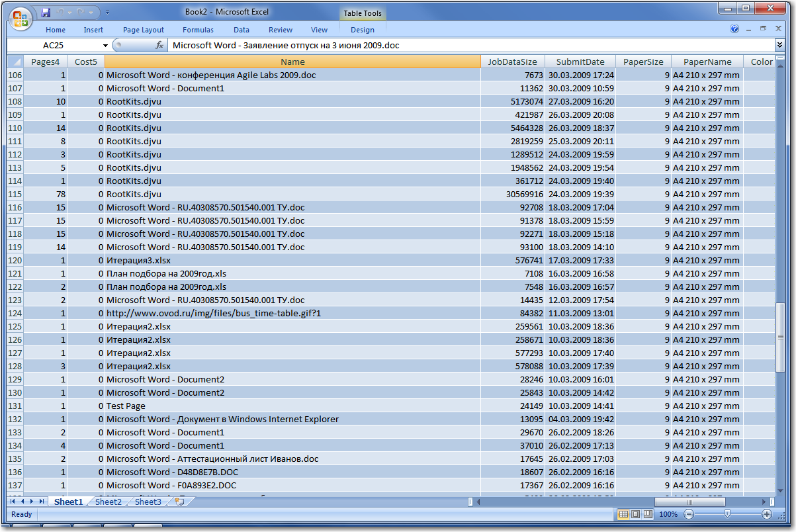Select the Cost5 column header
The height and width of the screenshot is (532, 796).
click(86, 62)
